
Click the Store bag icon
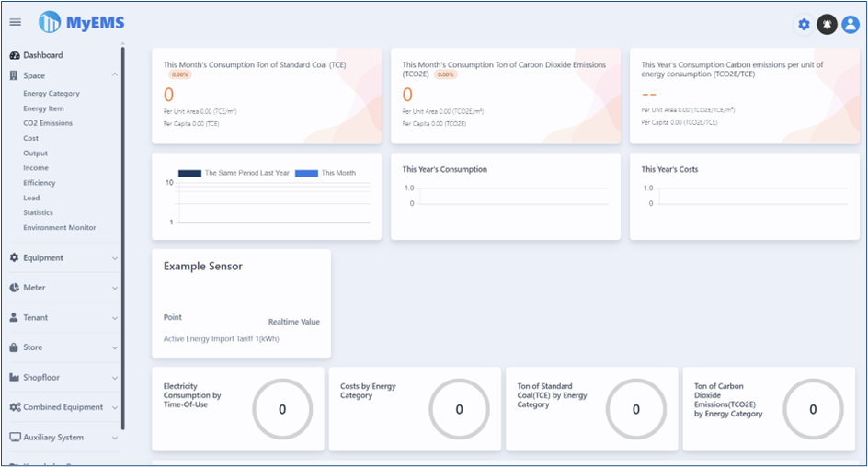[x=15, y=347]
